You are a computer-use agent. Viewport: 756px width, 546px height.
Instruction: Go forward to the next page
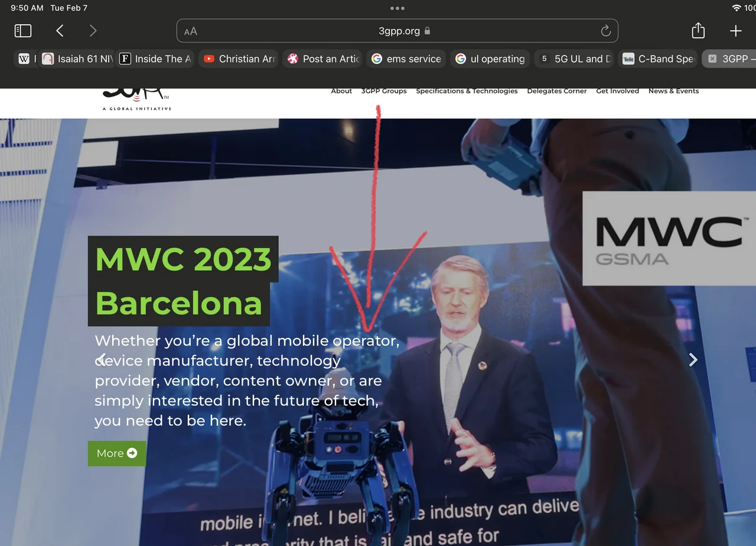(93, 31)
